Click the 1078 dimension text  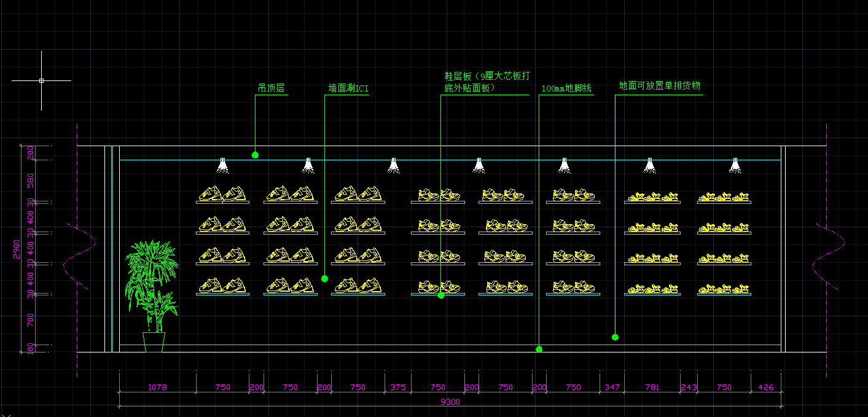157,388
